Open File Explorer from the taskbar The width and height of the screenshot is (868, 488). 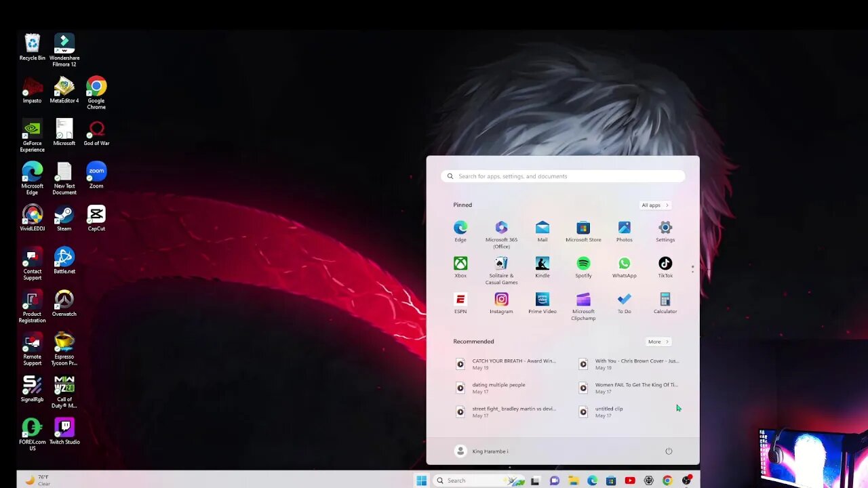point(573,481)
